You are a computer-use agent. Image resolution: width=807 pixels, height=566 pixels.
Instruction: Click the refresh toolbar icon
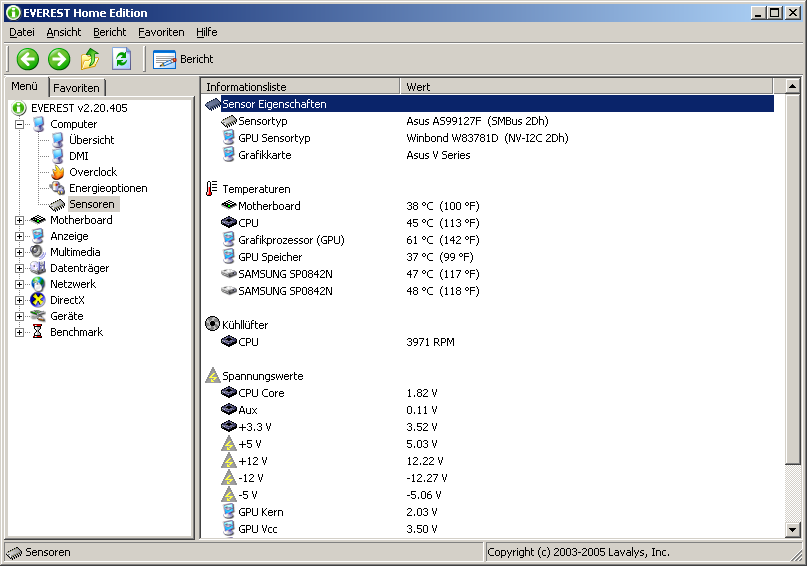[x=121, y=59]
